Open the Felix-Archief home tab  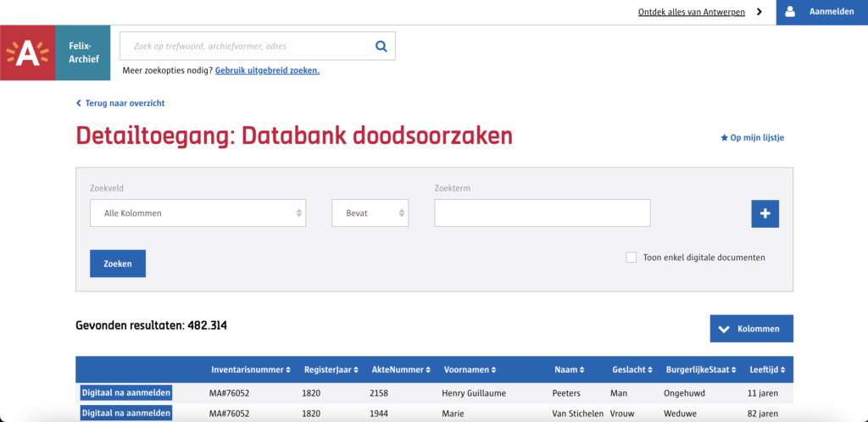coord(83,53)
